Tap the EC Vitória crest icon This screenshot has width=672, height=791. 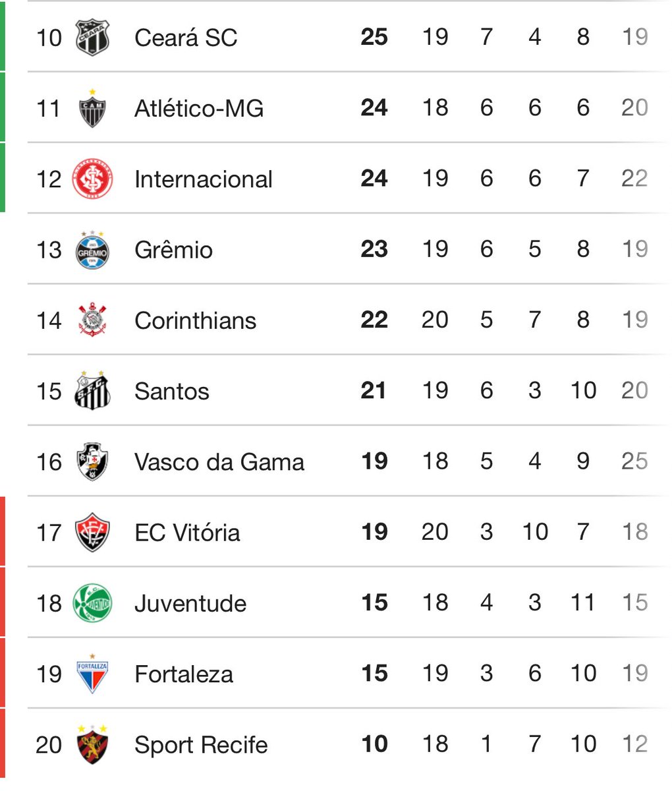[x=92, y=533]
